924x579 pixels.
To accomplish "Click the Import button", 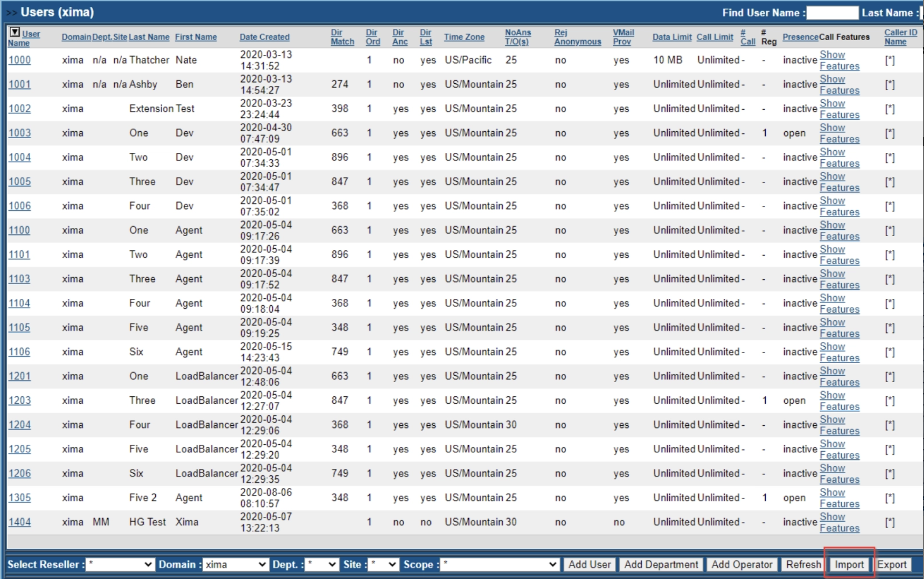I will click(x=849, y=565).
